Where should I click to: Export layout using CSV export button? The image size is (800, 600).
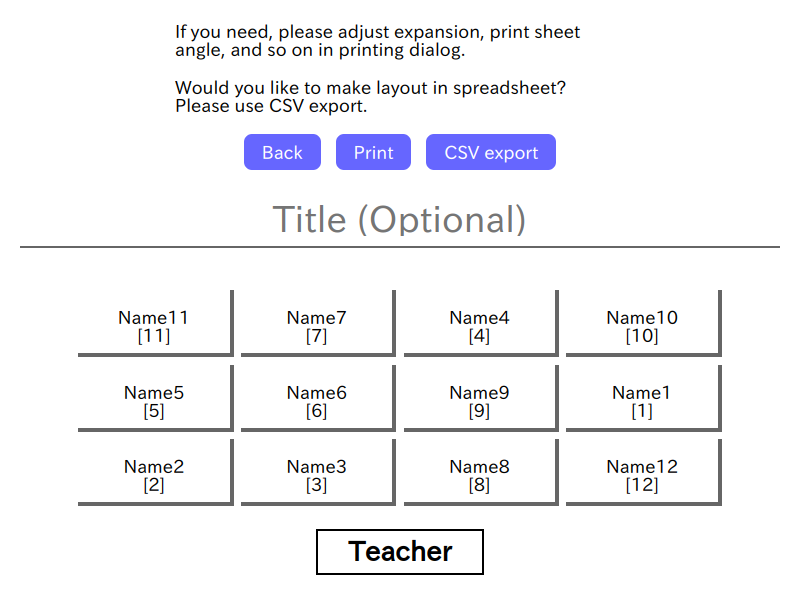pyautogui.click(x=491, y=152)
